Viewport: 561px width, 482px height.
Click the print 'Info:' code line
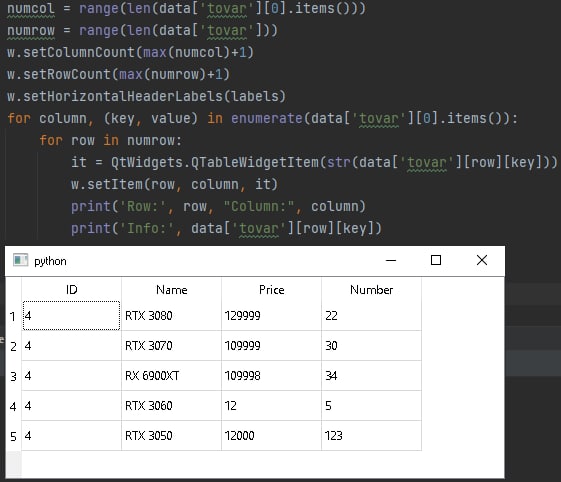click(x=226, y=228)
